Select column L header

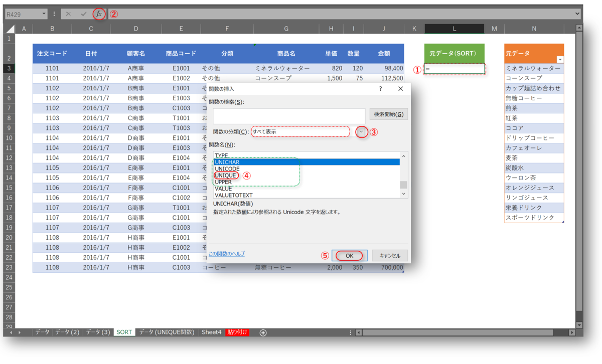[455, 29]
